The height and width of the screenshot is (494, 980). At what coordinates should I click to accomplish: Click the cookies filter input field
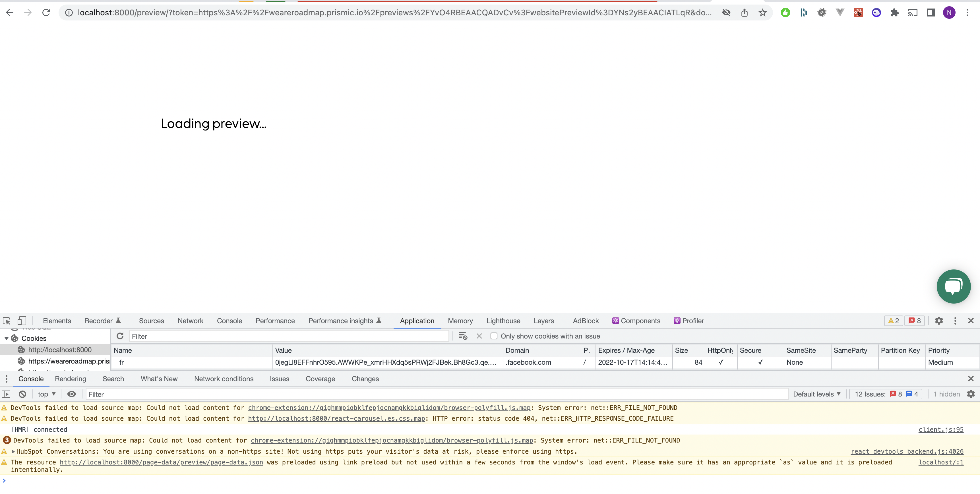(266, 336)
